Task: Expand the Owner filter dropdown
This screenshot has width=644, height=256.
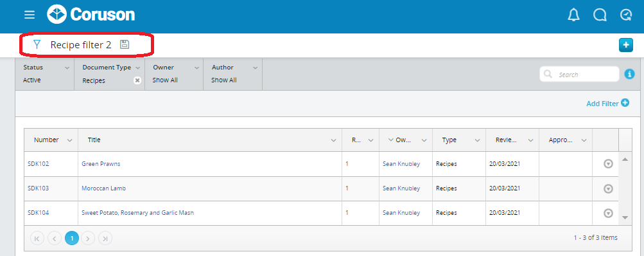Action: click(196, 68)
